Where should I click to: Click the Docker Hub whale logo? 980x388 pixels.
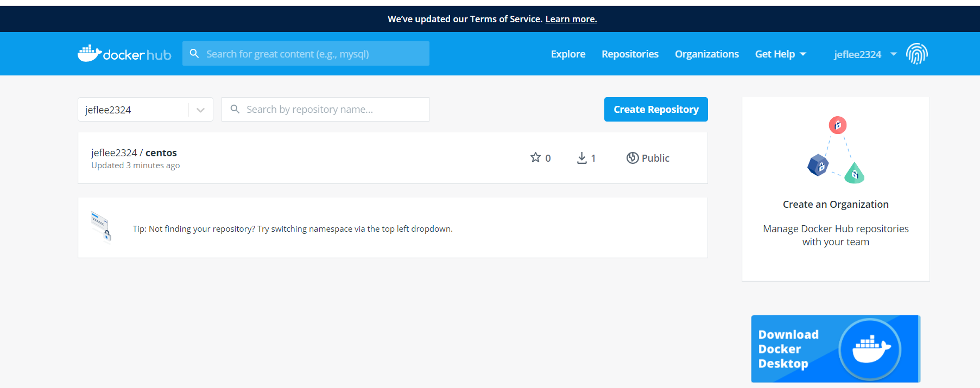pyautogui.click(x=124, y=53)
